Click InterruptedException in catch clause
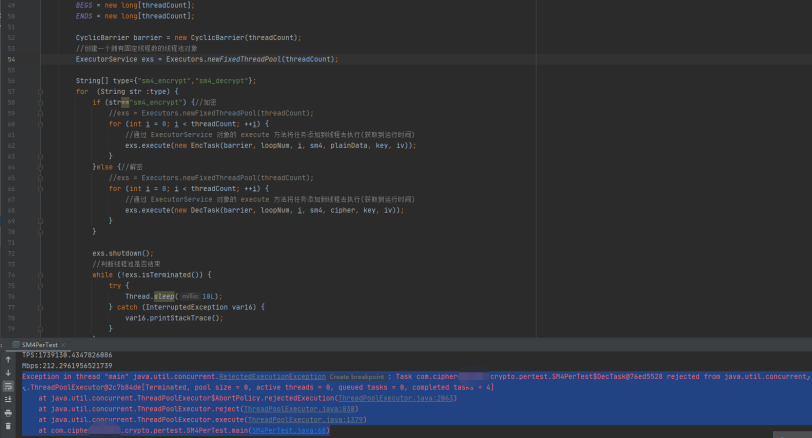This screenshot has height=438, width=812. click(187, 308)
